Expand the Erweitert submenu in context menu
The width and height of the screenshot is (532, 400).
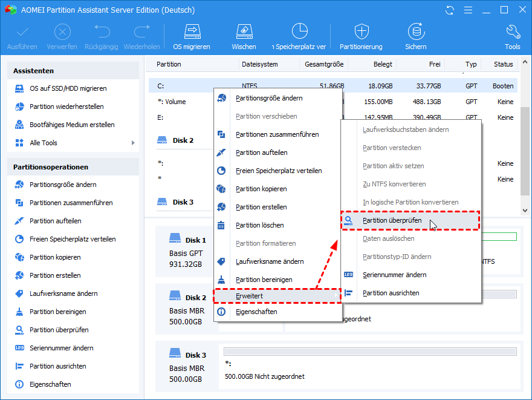(x=277, y=296)
